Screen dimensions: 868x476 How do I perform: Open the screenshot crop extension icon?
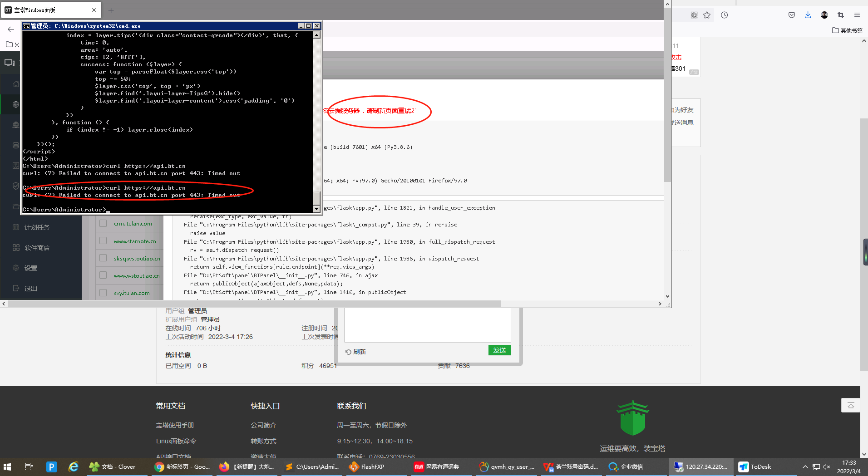point(841,15)
